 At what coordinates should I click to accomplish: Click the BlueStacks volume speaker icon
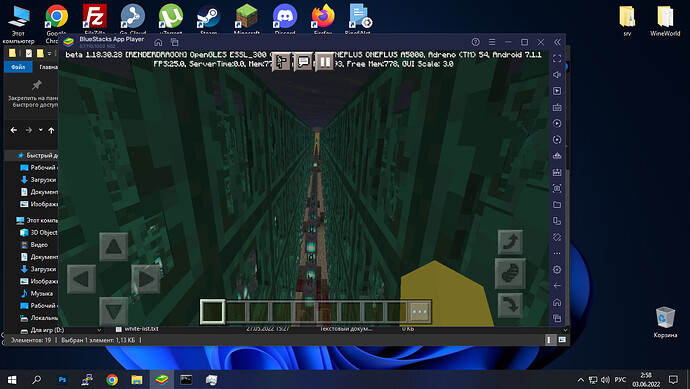pyautogui.click(x=557, y=74)
